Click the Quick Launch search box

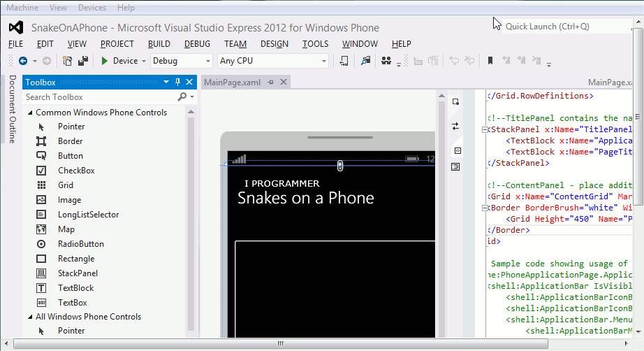click(566, 27)
